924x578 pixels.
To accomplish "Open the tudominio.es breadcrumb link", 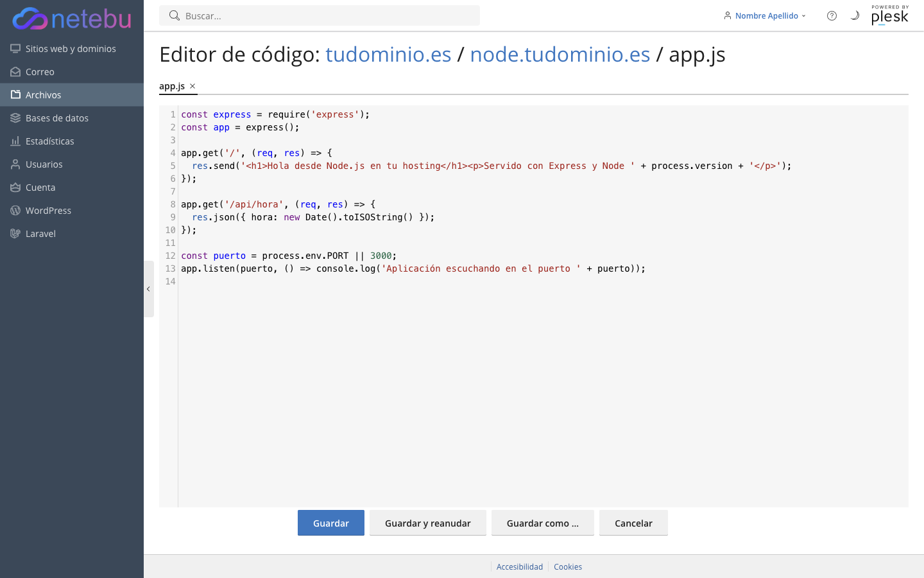I will pos(388,55).
